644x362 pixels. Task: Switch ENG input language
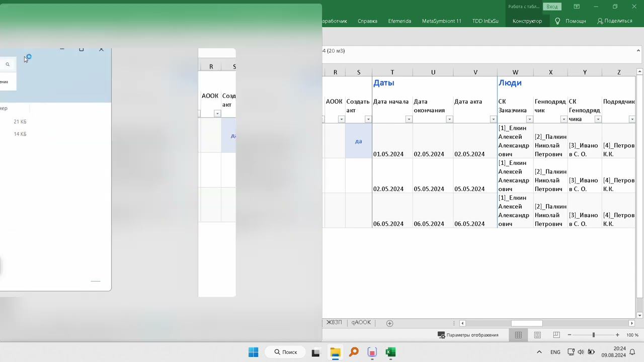(x=555, y=352)
